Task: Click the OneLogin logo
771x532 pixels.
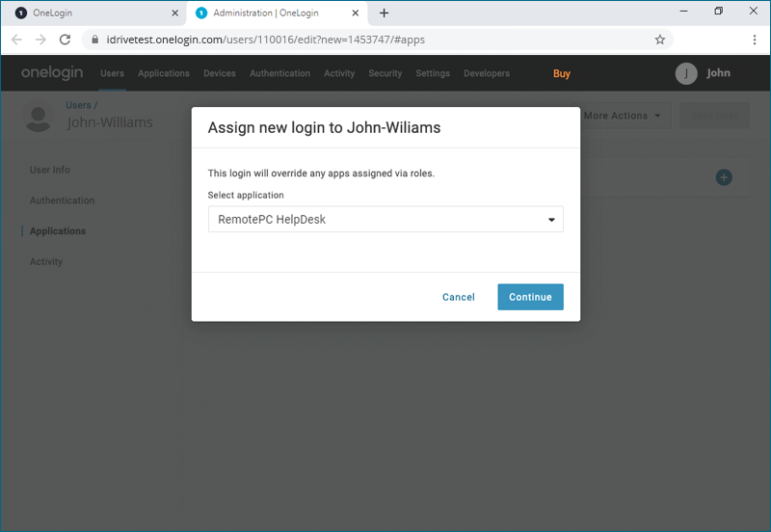Action: click(x=52, y=73)
